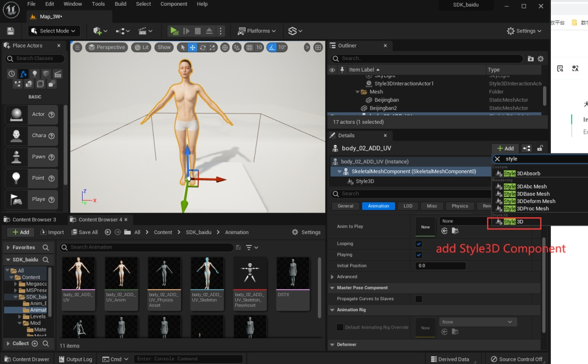Click the Stop simulation button
Viewport: 588px width, 364px height.
(x=198, y=31)
